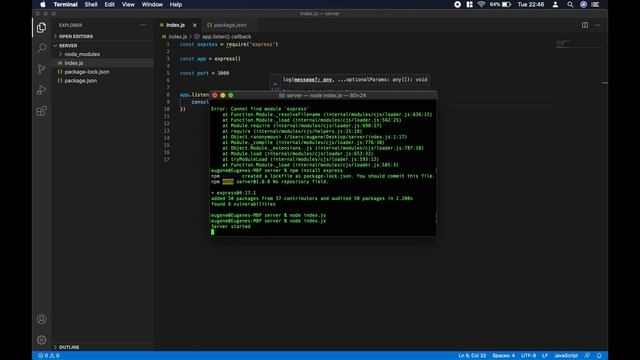Viewport: 640px width, 360px height.
Task: Place cursor at the terminal prompt block
Action: [x=212, y=232]
